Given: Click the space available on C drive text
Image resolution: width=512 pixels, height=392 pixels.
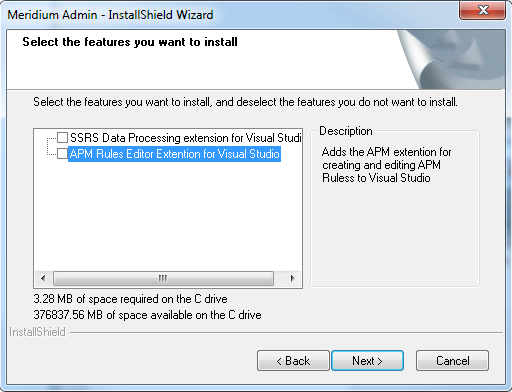Looking at the screenshot, I should click(x=147, y=315).
